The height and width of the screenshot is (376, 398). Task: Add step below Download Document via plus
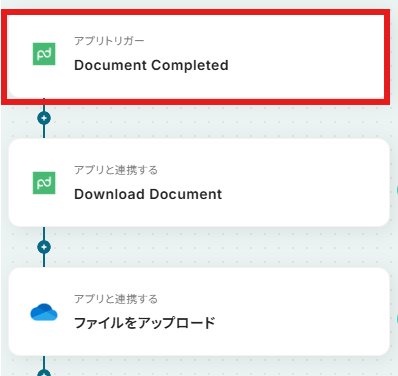(x=44, y=247)
